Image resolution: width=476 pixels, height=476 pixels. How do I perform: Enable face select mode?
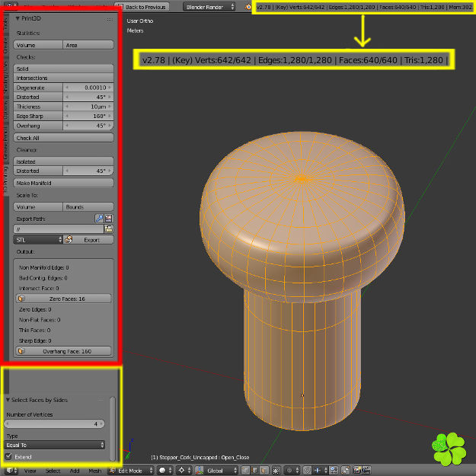pos(264,471)
